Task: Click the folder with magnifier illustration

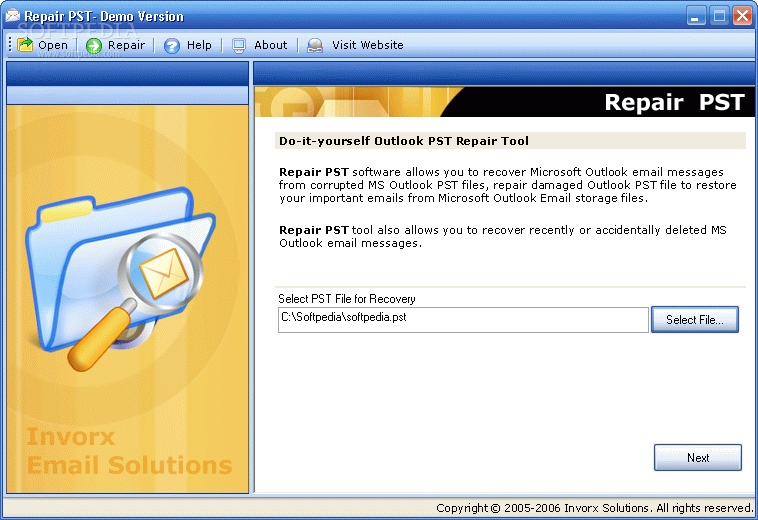Action: [x=121, y=279]
